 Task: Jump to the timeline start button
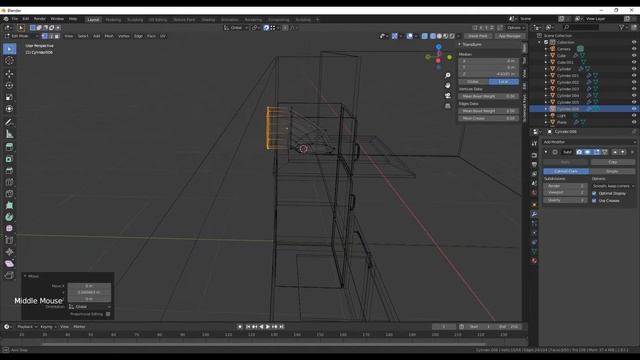(x=248, y=327)
